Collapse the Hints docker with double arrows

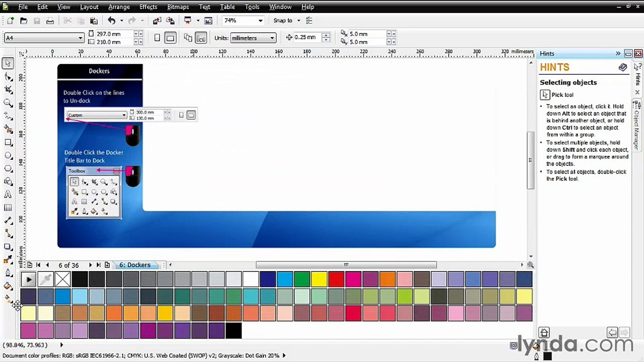[618, 53]
